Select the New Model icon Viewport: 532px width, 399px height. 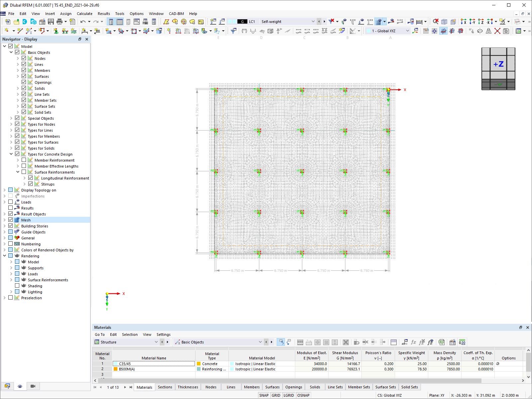point(7,21)
